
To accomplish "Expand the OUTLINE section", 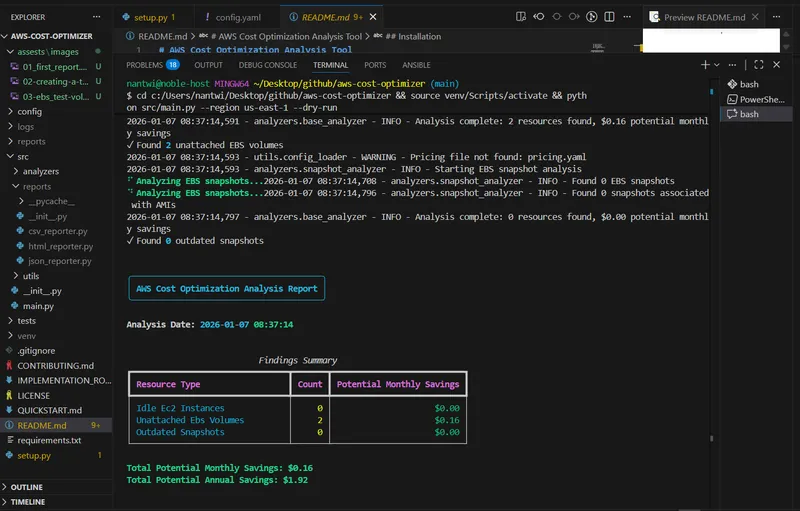I will pyautogui.click(x=56, y=487).
